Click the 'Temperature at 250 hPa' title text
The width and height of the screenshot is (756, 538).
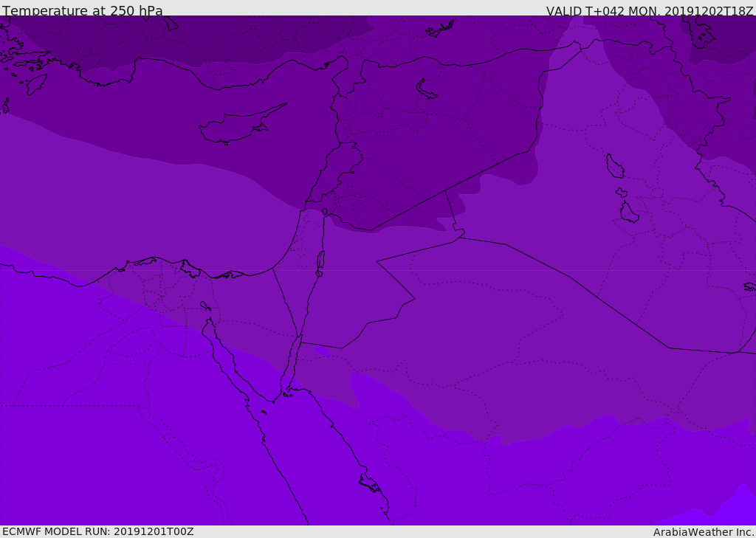click(83, 10)
